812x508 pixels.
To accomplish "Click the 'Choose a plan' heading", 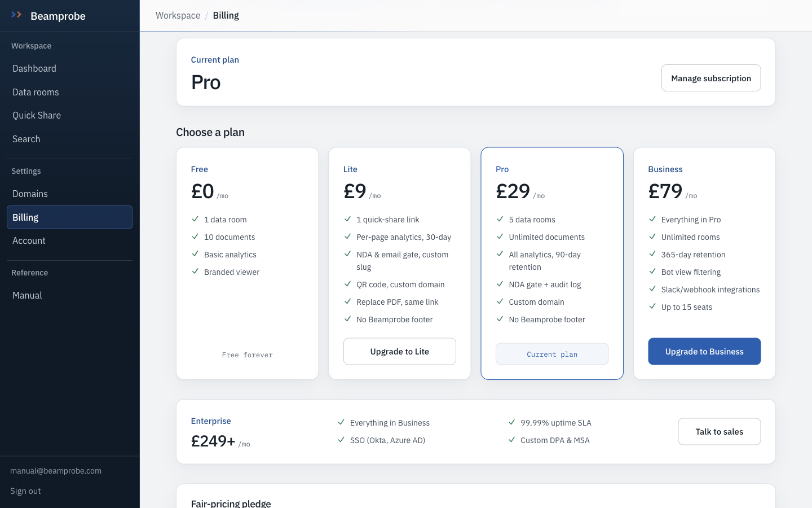I will (x=210, y=132).
